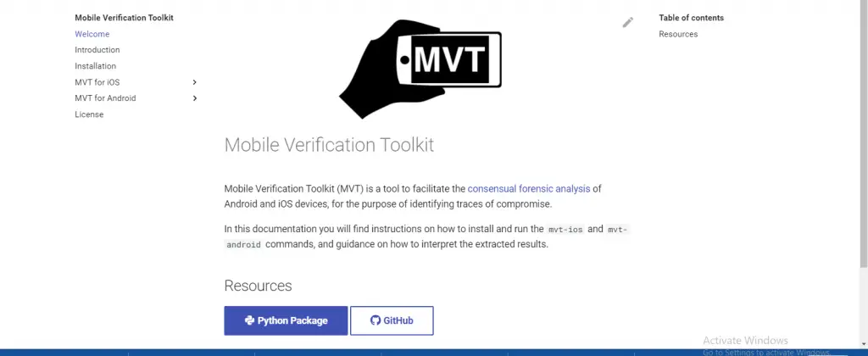Select MVT for iOS in navigation
The height and width of the screenshot is (356, 868).
click(x=97, y=82)
